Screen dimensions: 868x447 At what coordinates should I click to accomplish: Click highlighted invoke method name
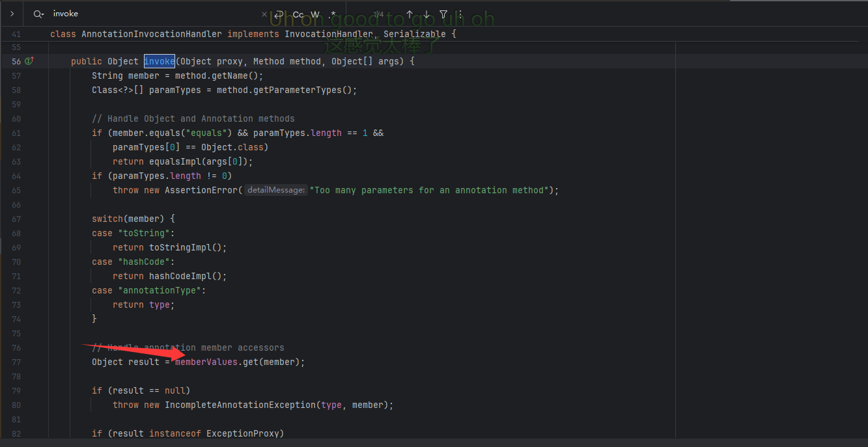coord(159,61)
